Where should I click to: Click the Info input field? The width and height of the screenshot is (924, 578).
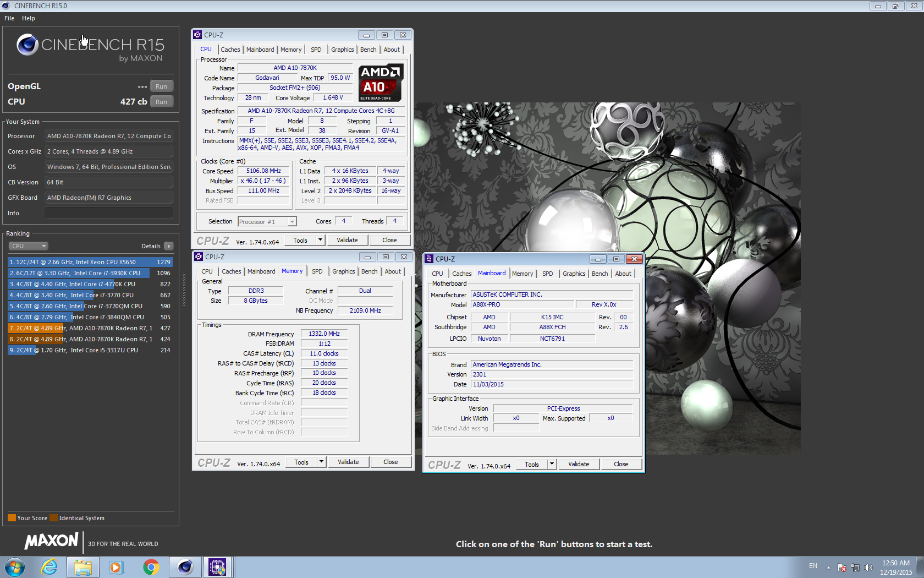109,213
